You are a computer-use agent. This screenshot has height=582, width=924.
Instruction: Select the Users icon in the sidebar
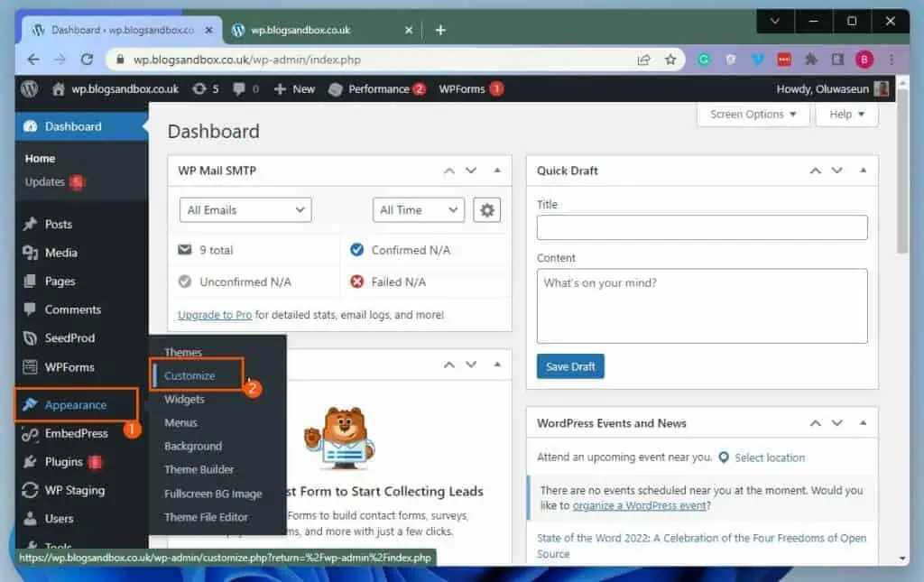click(30, 519)
